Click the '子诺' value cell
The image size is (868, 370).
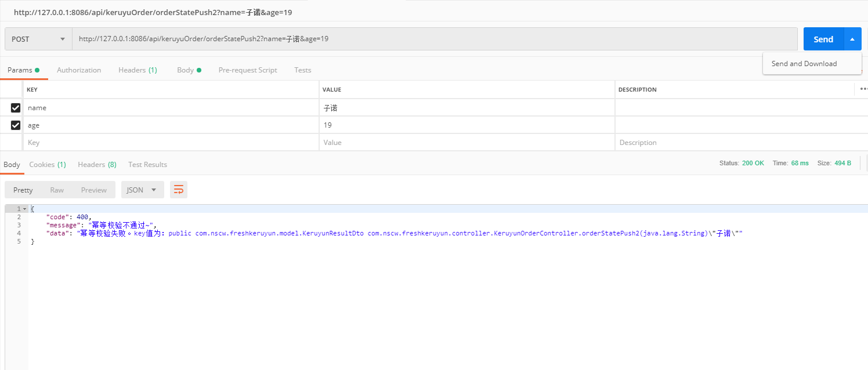(467, 108)
